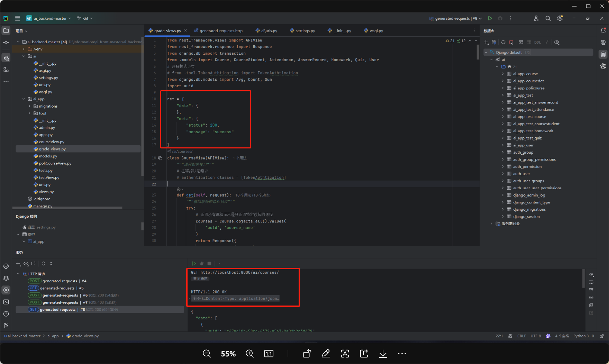Screen dimensions: 609x364
Task: Toggle soft-wrap in response pane
Action: (591, 282)
